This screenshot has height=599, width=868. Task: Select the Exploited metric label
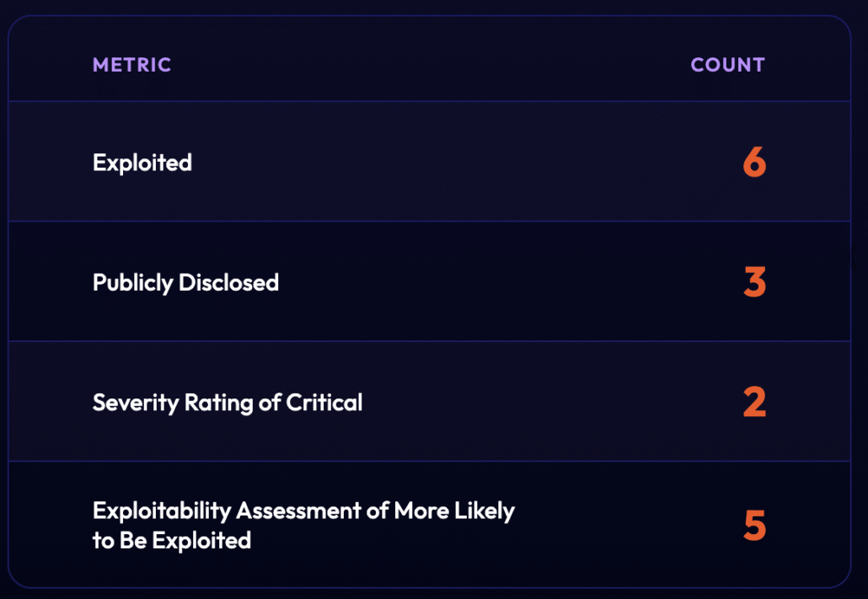pos(142,162)
